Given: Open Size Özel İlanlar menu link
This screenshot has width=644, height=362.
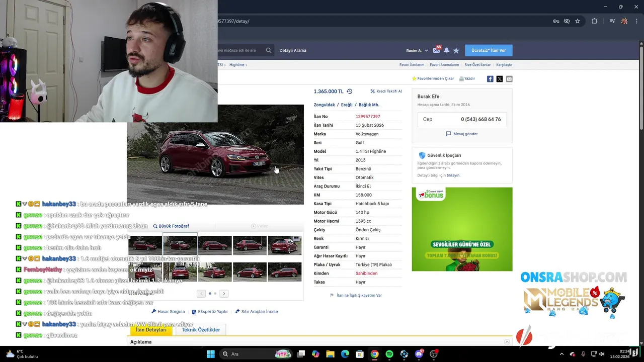Looking at the screenshot, I should point(477,65).
